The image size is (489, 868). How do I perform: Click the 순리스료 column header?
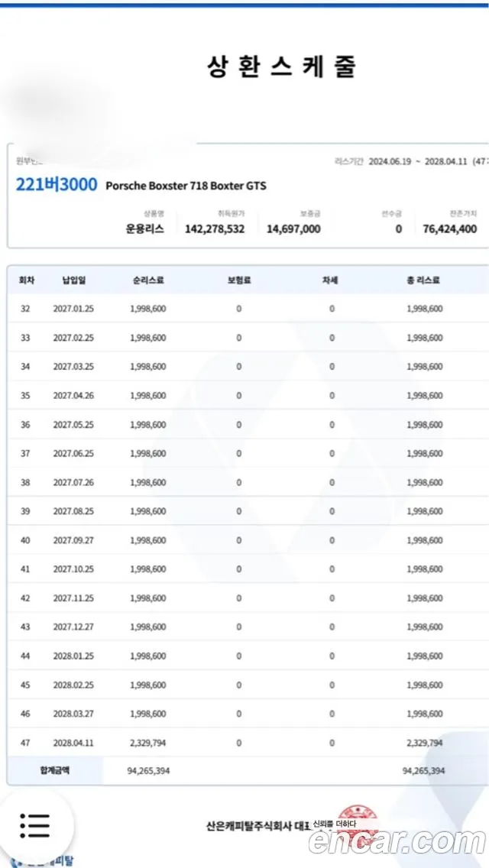point(148,280)
